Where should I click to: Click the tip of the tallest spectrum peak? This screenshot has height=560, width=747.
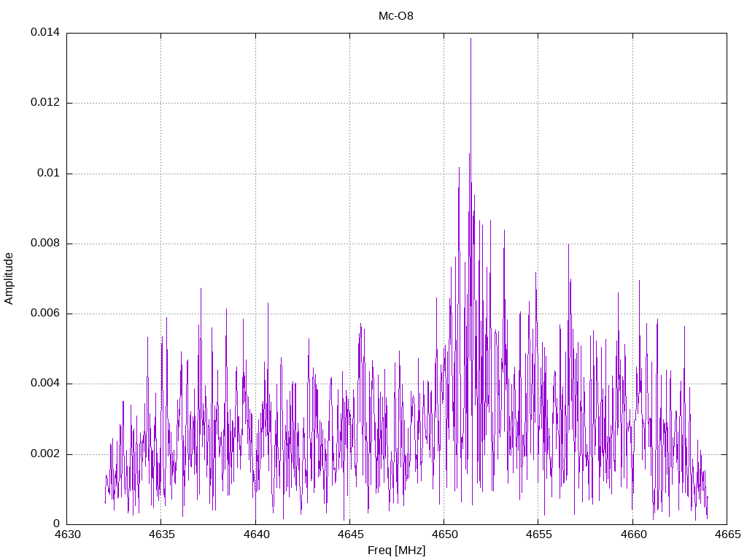(471, 39)
